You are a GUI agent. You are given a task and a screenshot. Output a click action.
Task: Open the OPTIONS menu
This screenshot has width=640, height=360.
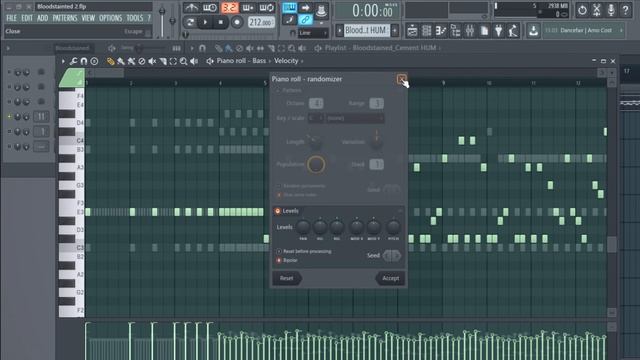[111, 18]
